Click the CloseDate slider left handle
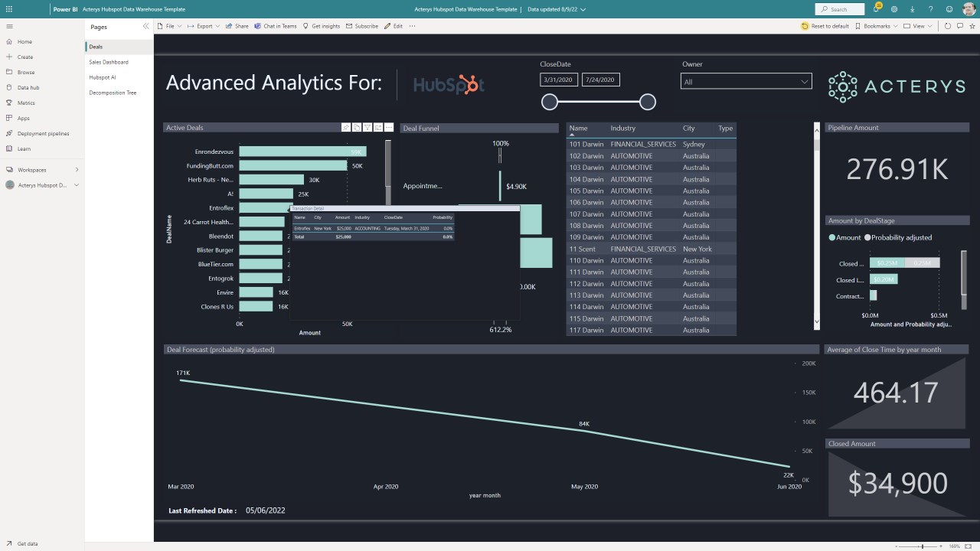The height and width of the screenshot is (551, 980). coord(549,102)
